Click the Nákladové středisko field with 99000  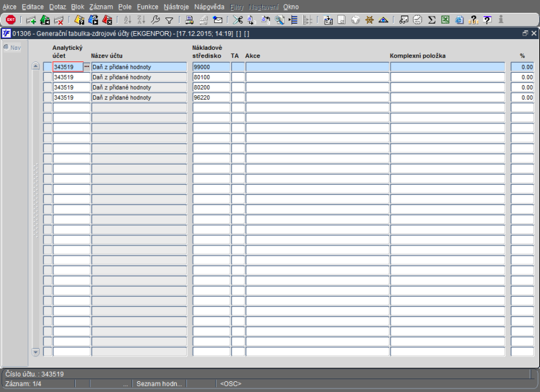(x=211, y=67)
